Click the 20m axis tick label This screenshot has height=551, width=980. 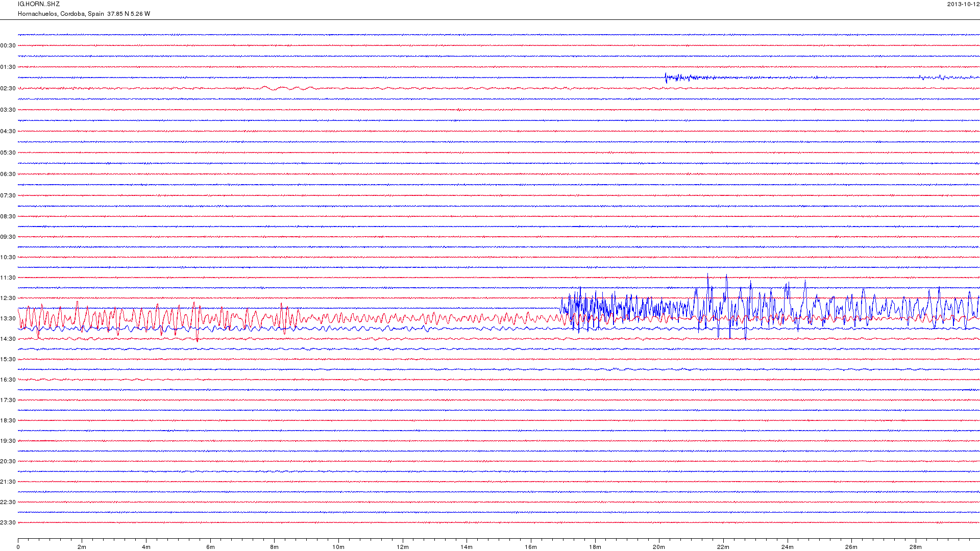tap(659, 547)
